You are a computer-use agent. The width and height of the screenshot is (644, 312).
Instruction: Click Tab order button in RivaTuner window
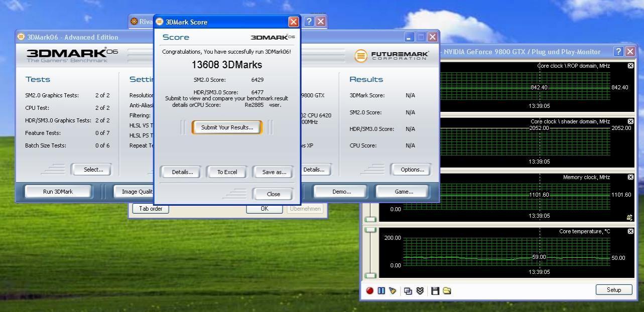(151, 209)
